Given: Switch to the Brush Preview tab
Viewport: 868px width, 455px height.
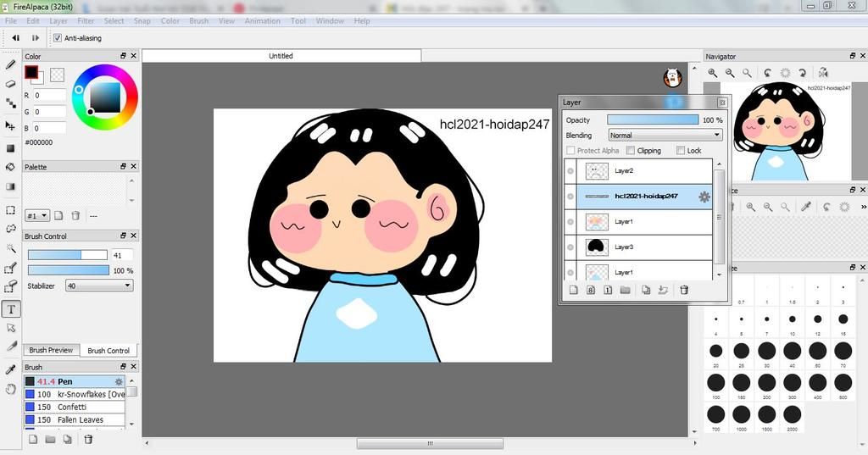Looking at the screenshot, I should click(51, 351).
